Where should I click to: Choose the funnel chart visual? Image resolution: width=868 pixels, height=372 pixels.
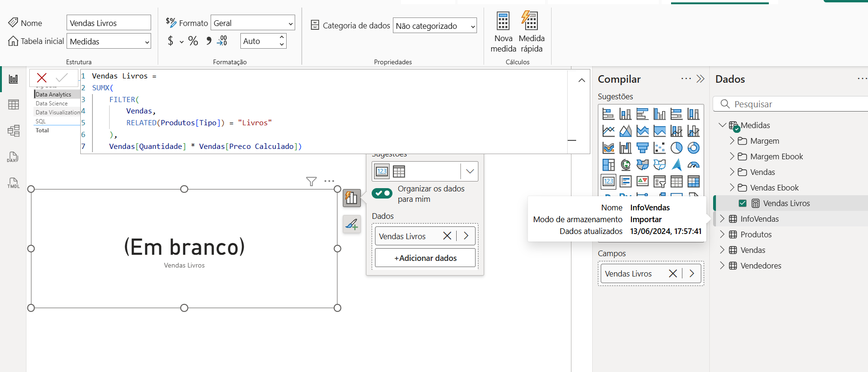coord(642,148)
